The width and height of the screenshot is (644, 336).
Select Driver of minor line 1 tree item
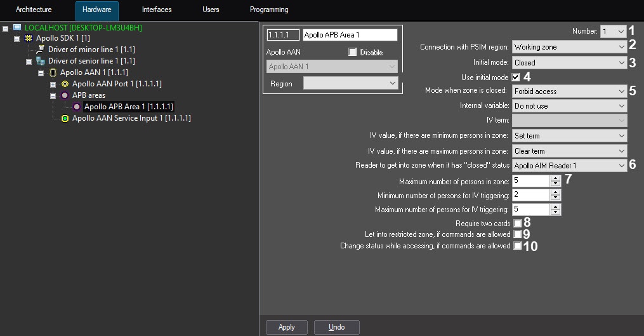(91, 50)
